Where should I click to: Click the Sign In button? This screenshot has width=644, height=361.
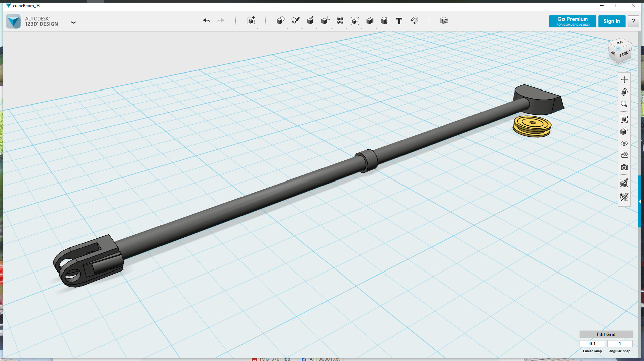coord(612,21)
